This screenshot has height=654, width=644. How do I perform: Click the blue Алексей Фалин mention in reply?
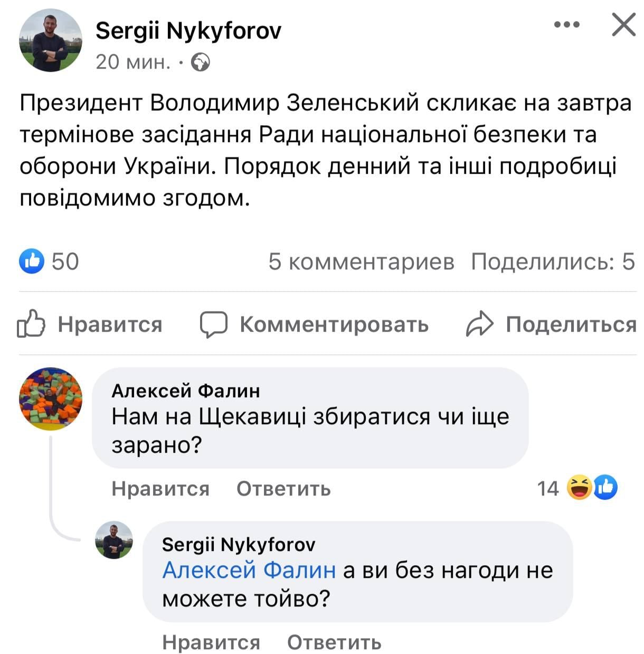(x=249, y=571)
